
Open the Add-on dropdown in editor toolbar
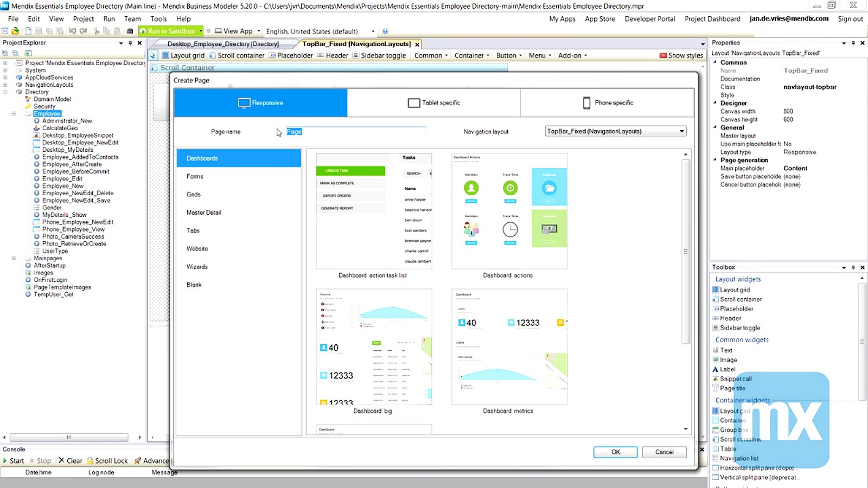[572, 55]
